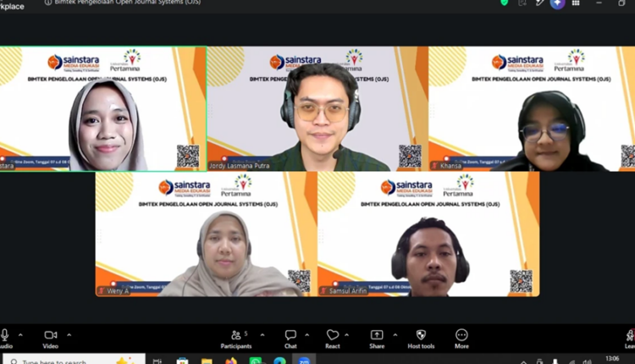
Task: Expand the React options arrow
Action: [346, 335]
